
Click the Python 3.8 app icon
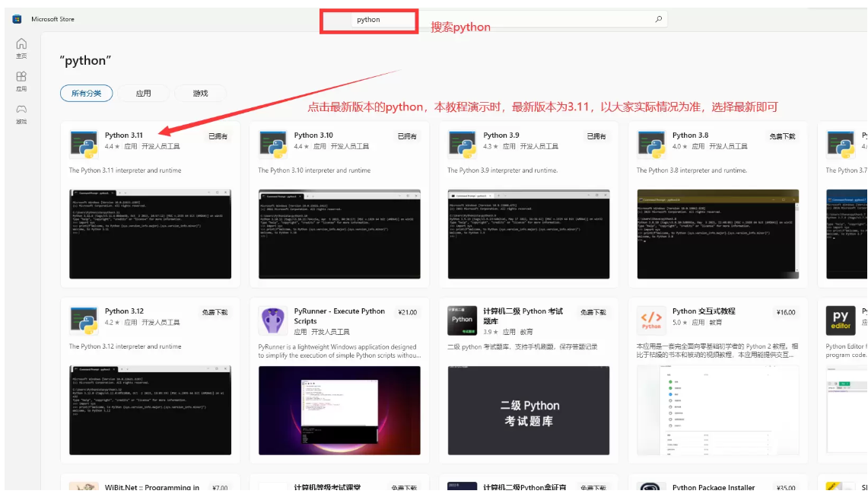click(x=651, y=143)
